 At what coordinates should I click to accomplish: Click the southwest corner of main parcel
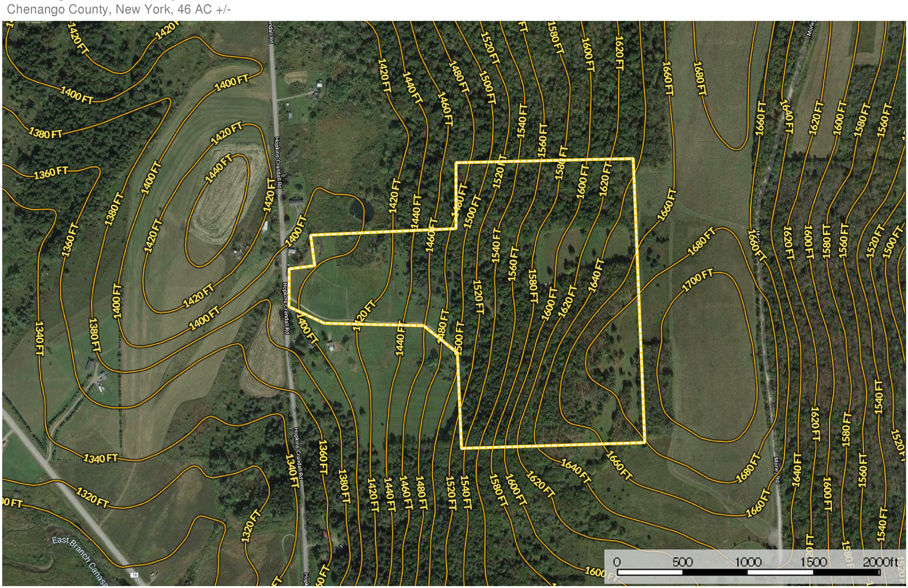(462, 448)
